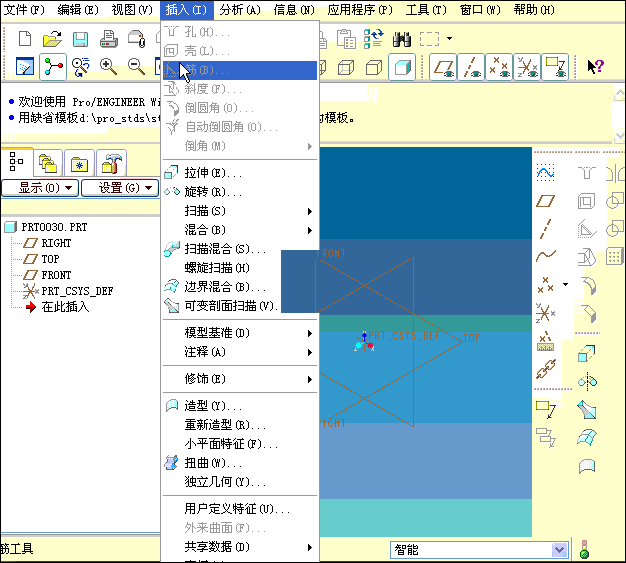Click the Print icon
This screenshot has width=626, height=563.
pyautogui.click(x=109, y=39)
